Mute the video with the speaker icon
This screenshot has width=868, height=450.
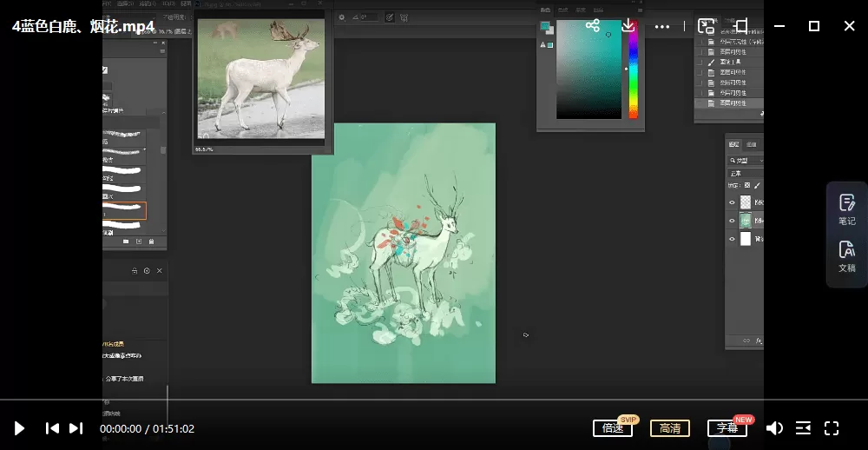(774, 428)
